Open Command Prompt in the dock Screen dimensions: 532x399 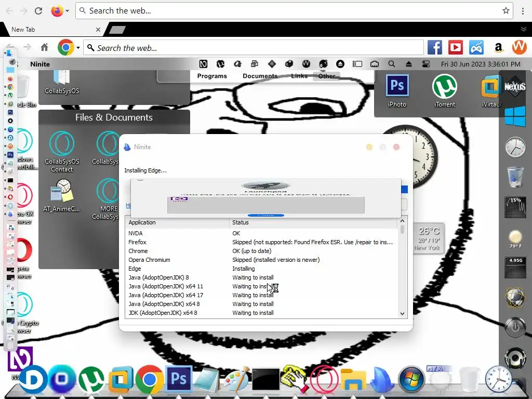(x=265, y=380)
